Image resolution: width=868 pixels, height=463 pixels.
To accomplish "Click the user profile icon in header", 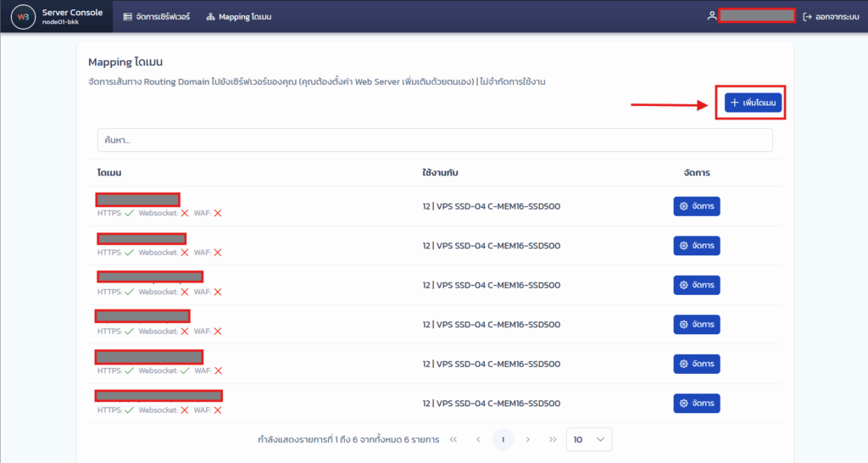I will (x=712, y=16).
